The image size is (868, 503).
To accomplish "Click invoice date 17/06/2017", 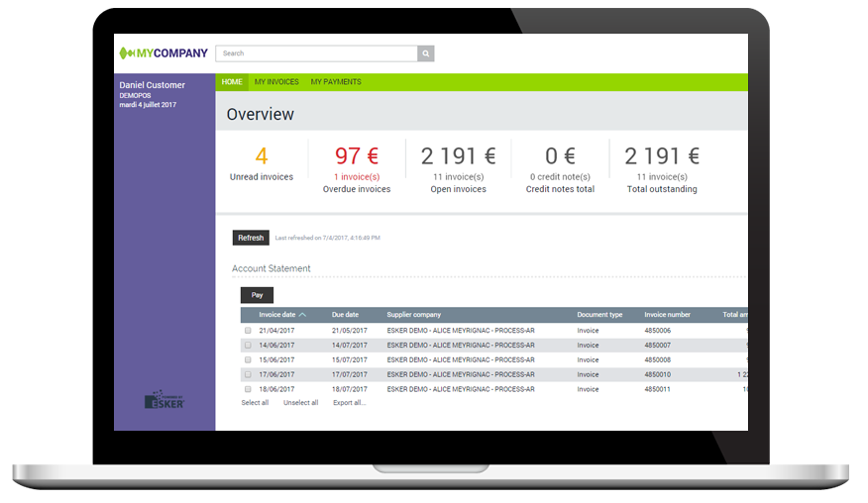I will [276, 375].
